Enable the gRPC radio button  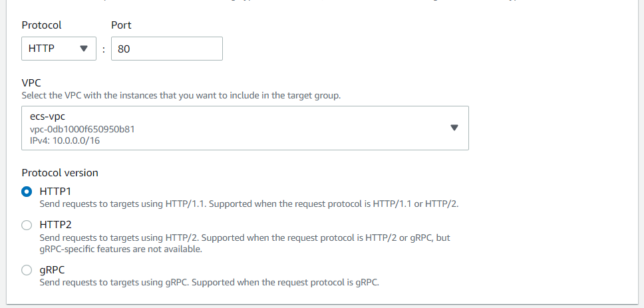click(x=27, y=270)
